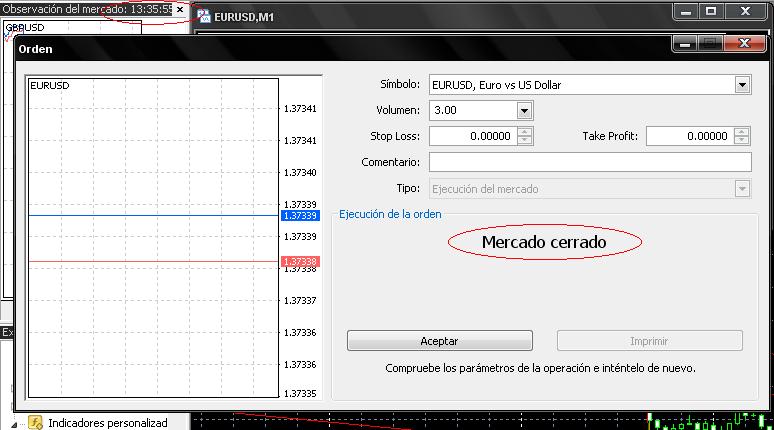Click the EURUSD,M1 chart window icon
The width and height of the screenshot is (774, 430).
(x=204, y=16)
